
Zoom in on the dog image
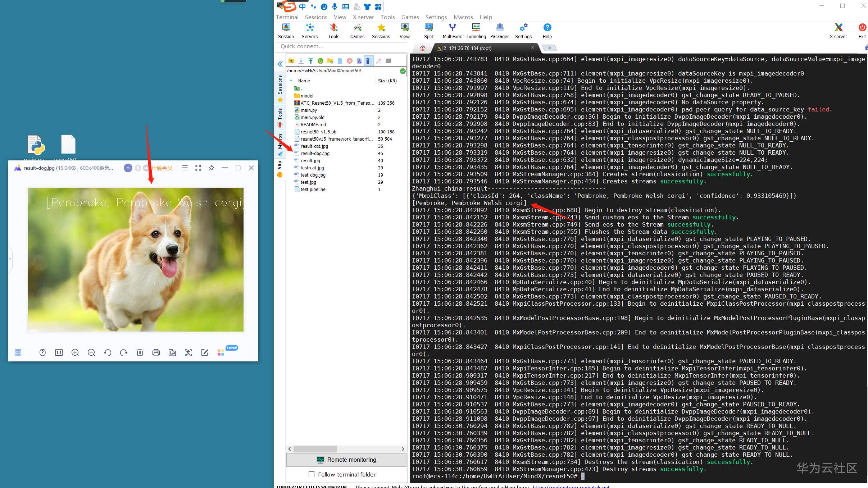75,352
